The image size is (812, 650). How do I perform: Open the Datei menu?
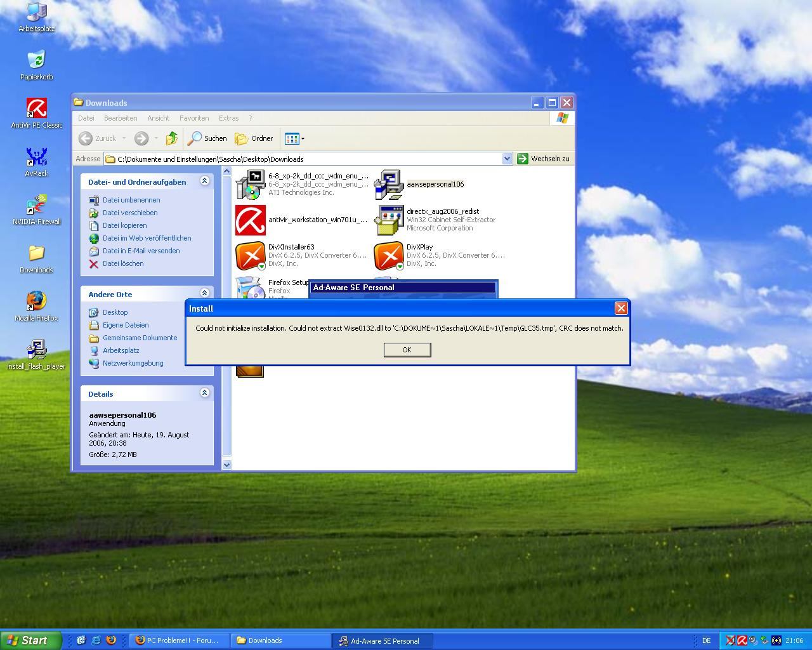[86, 118]
